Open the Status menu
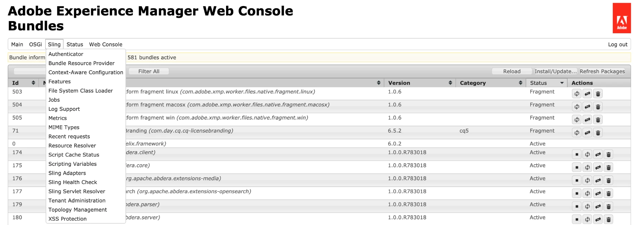644x225 pixels. point(75,44)
